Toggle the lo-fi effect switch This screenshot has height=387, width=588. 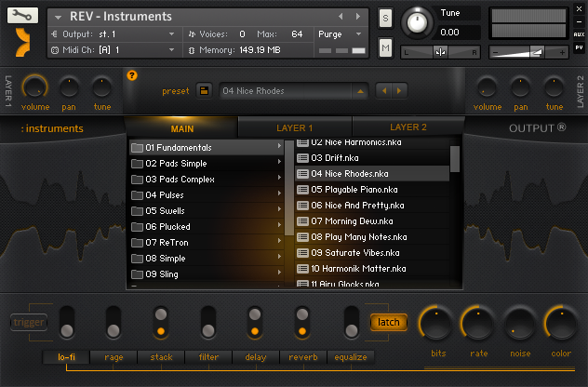(x=67, y=323)
